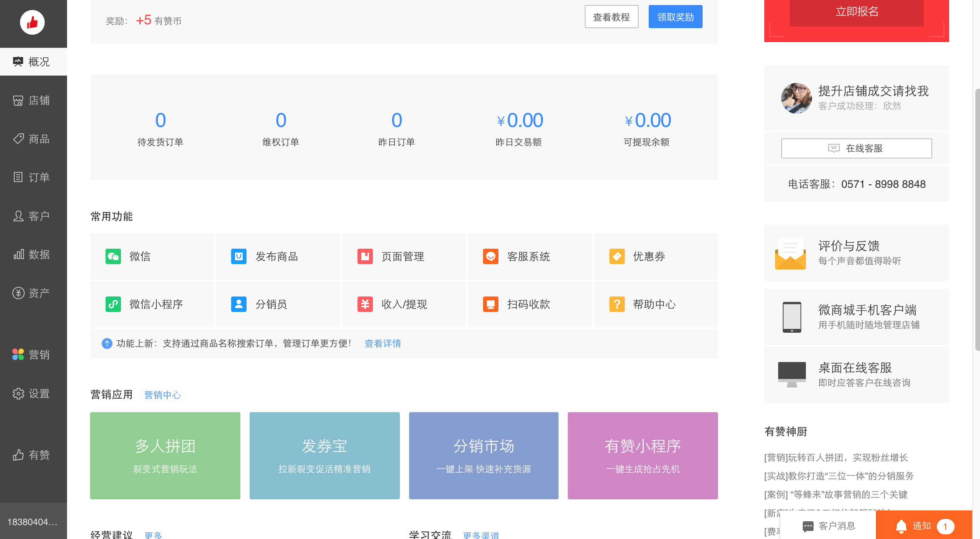Open article 玩转百人拼团，实现粉丝增长

pos(836,457)
